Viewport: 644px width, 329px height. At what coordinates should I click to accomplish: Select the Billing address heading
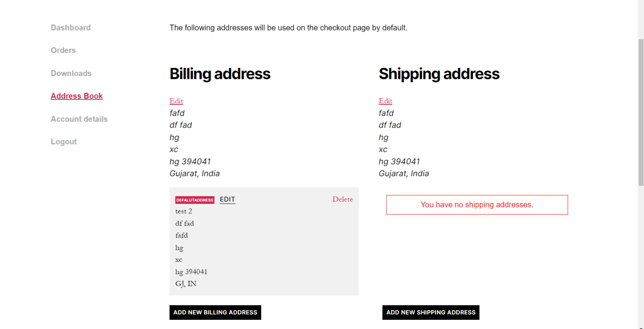[x=220, y=74]
